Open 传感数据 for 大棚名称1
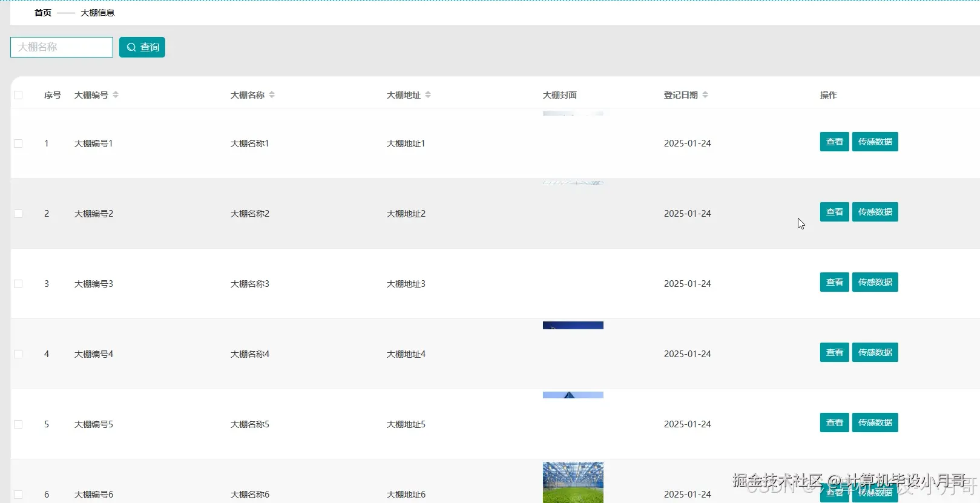Viewport: 980px width, 503px height. click(x=875, y=142)
